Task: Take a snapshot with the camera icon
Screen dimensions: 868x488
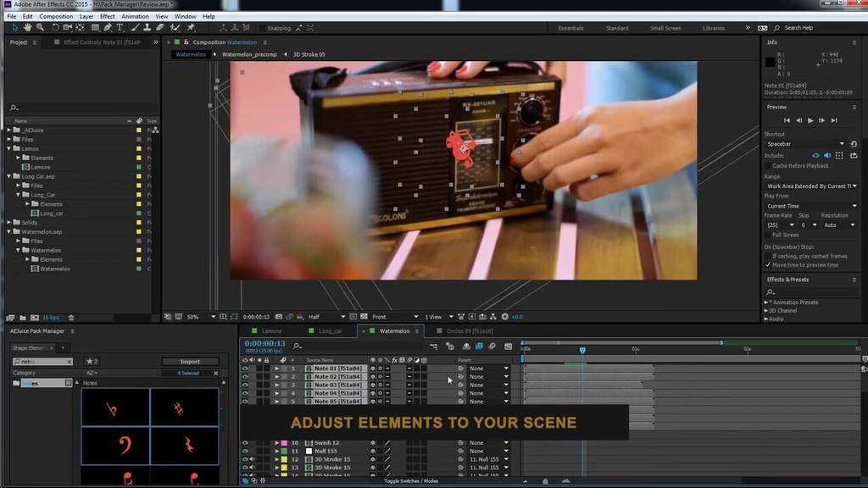Action: tap(278, 317)
